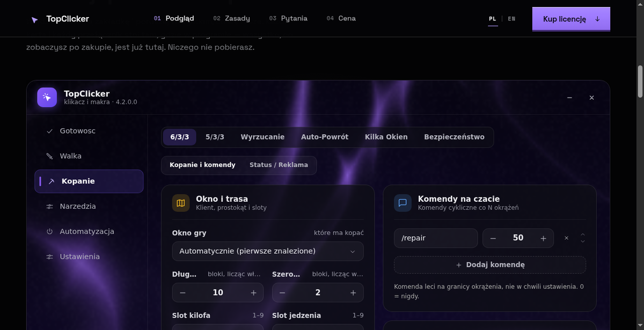Increase the Szerokość value with plus icon

[x=353, y=292]
